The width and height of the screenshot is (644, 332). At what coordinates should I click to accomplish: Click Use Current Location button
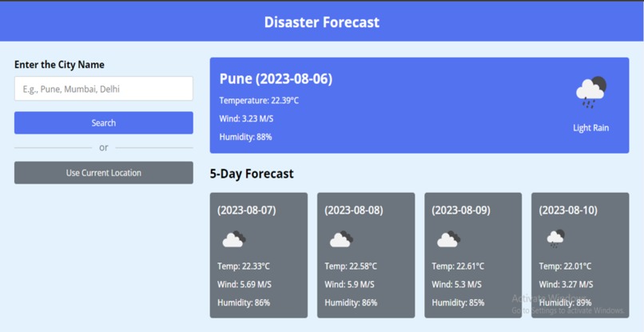(x=104, y=173)
